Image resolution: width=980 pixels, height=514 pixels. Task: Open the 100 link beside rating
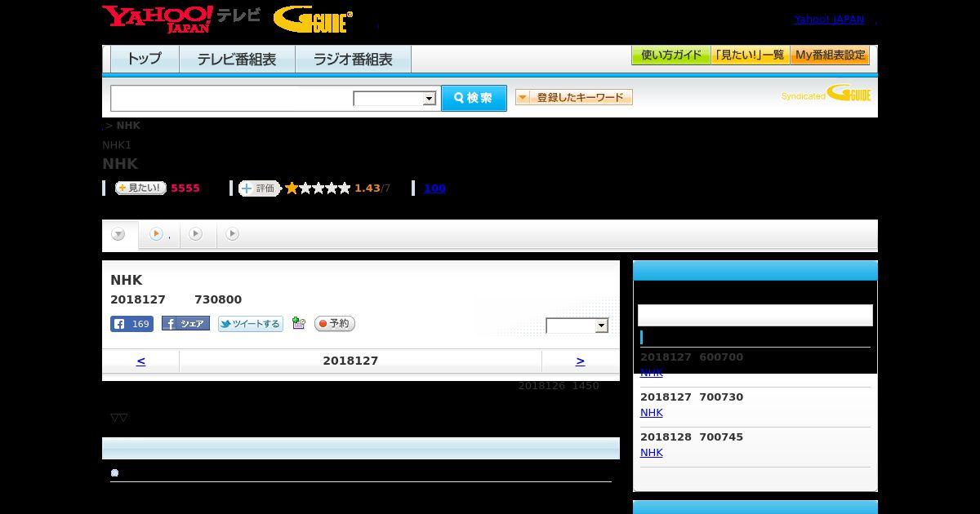(x=434, y=188)
